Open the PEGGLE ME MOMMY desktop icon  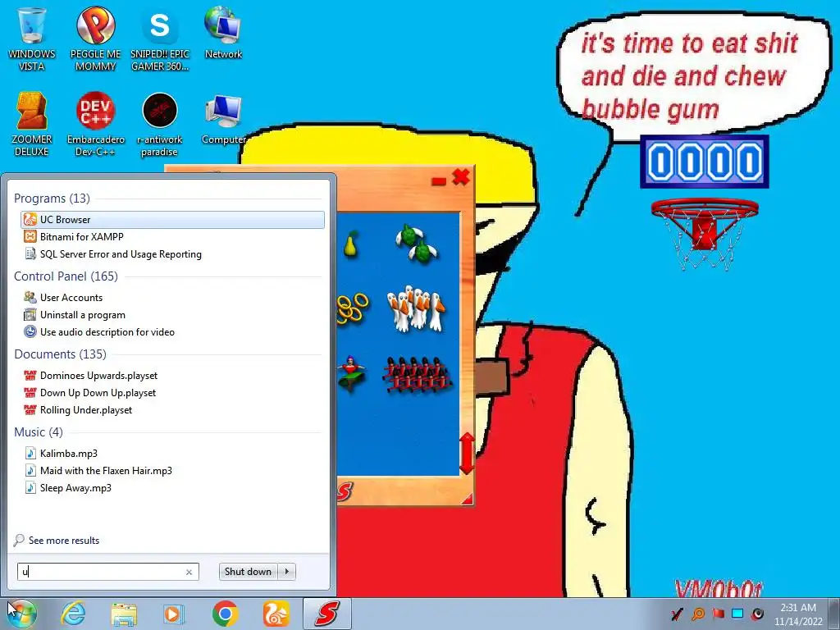tap(95, 39)
